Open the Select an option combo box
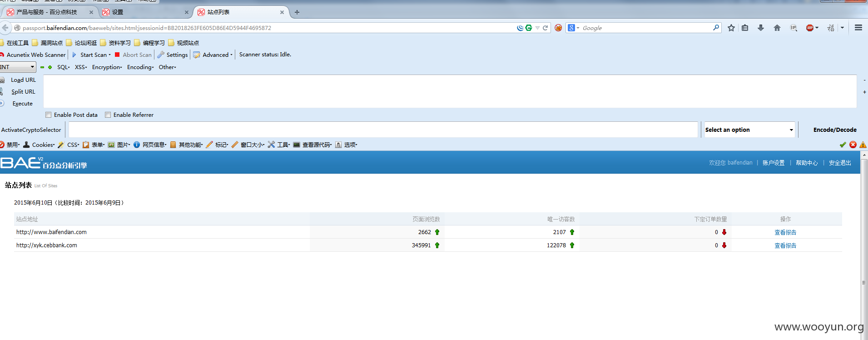 click(749, 130)
